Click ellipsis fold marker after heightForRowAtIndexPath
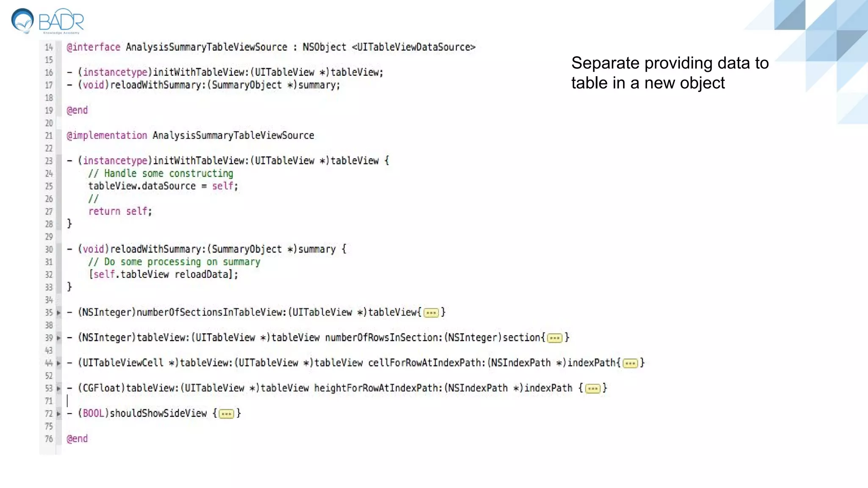This screenshot has width=868, height=488. pos(593,388)
